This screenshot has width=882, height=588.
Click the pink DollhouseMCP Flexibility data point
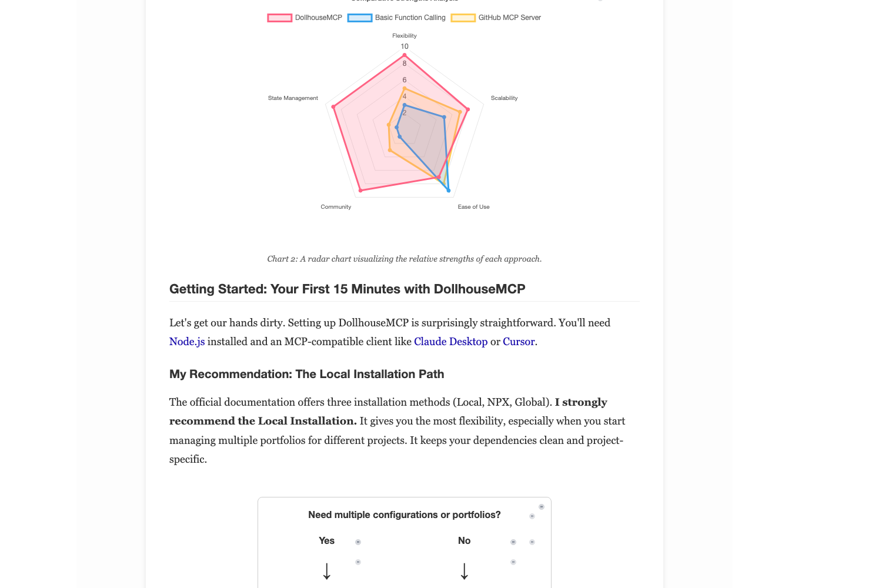(x=405, y=55)
